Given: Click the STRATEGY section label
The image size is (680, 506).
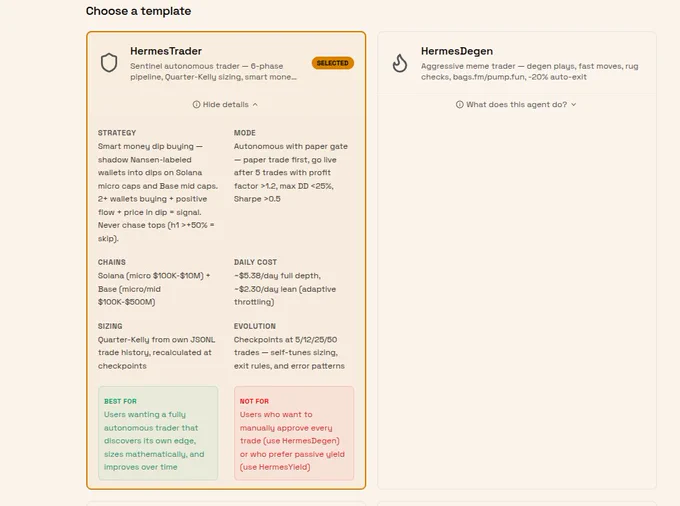Looking at the screenshot, I should pos(117,133).
